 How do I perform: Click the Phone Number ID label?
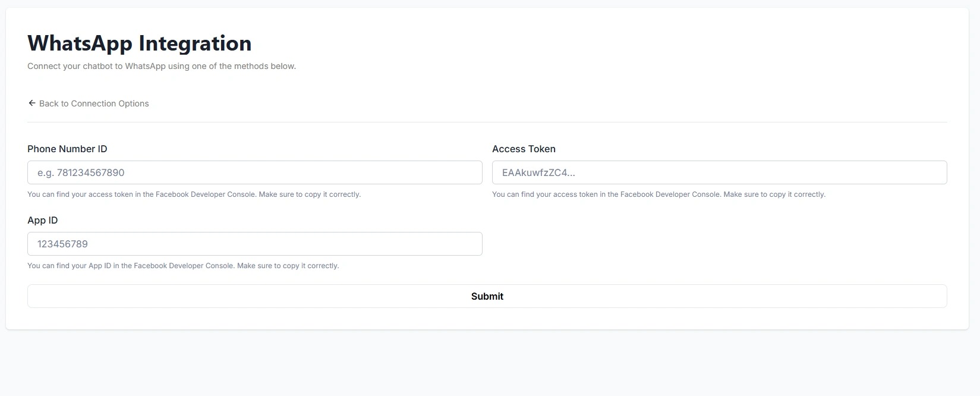point(67,149)
